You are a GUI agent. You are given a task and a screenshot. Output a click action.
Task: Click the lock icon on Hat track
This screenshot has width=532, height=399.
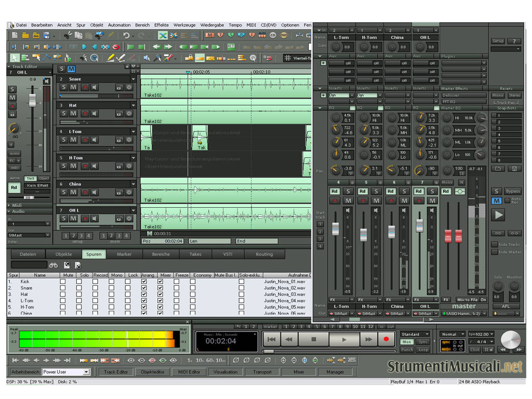pyautogui.click(x=119, y=114)
